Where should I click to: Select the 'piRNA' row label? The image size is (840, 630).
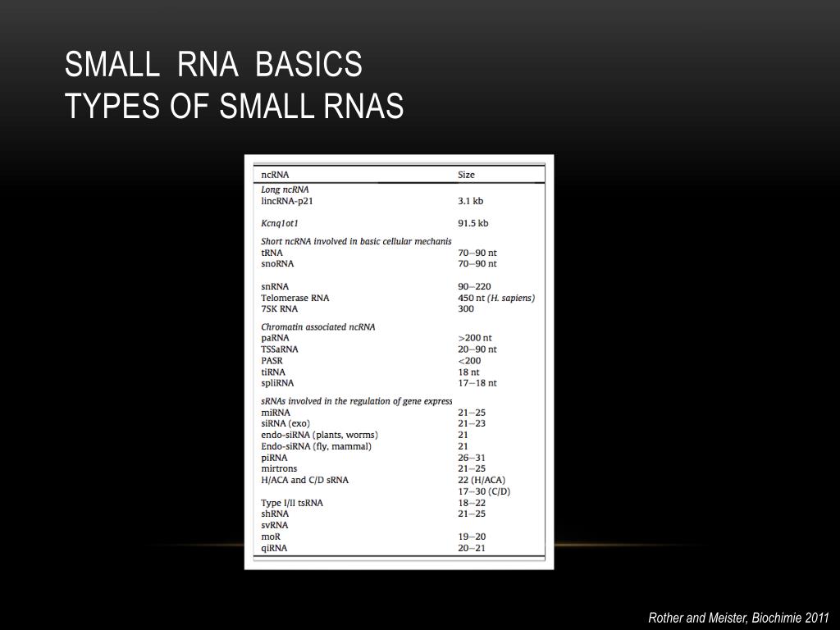click(x=274, y=458)
